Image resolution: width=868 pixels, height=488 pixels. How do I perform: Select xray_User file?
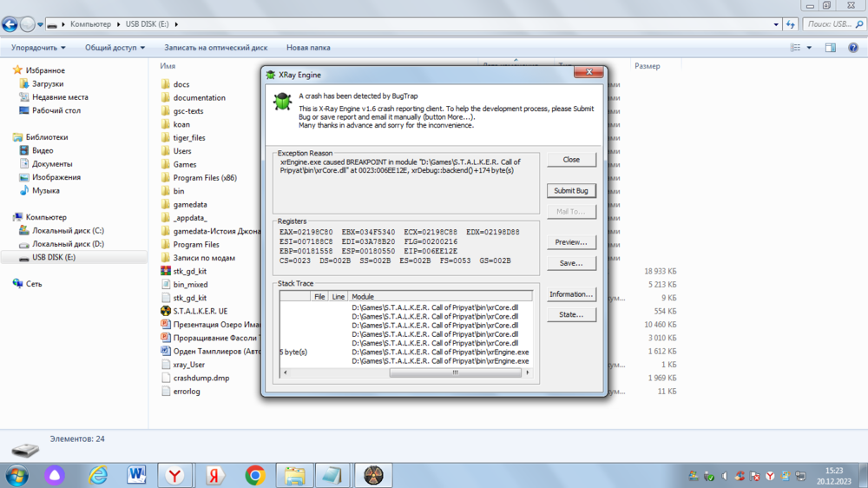188,365
